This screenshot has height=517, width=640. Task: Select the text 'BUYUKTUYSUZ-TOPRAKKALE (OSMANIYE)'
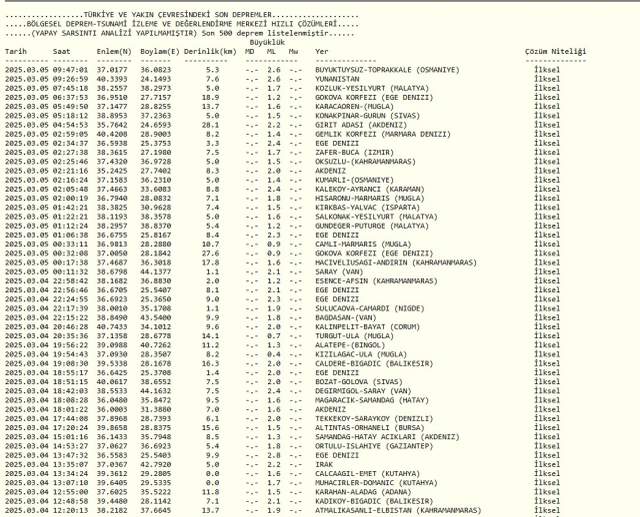click(387, 70)
